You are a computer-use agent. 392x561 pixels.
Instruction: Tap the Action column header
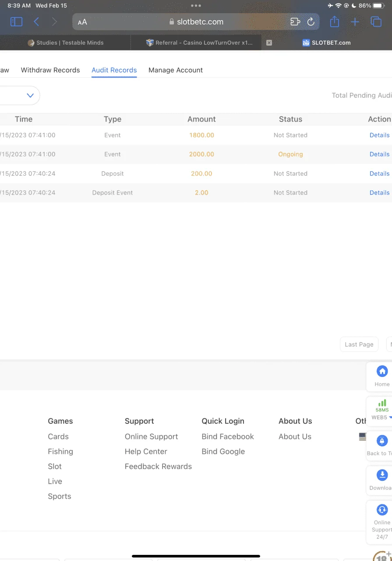click(379, 119)
